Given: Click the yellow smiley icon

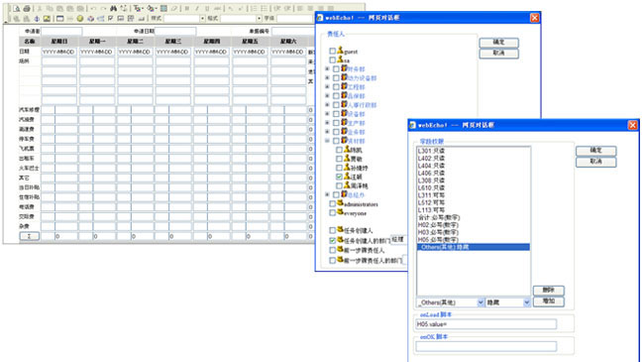Looking at the screenshot, I should [80, 19].
